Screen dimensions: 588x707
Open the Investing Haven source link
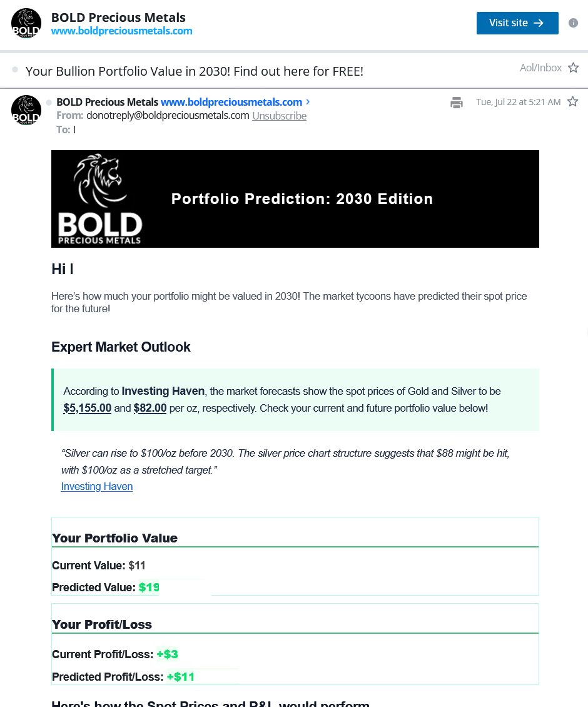click(x=97, y=487)
